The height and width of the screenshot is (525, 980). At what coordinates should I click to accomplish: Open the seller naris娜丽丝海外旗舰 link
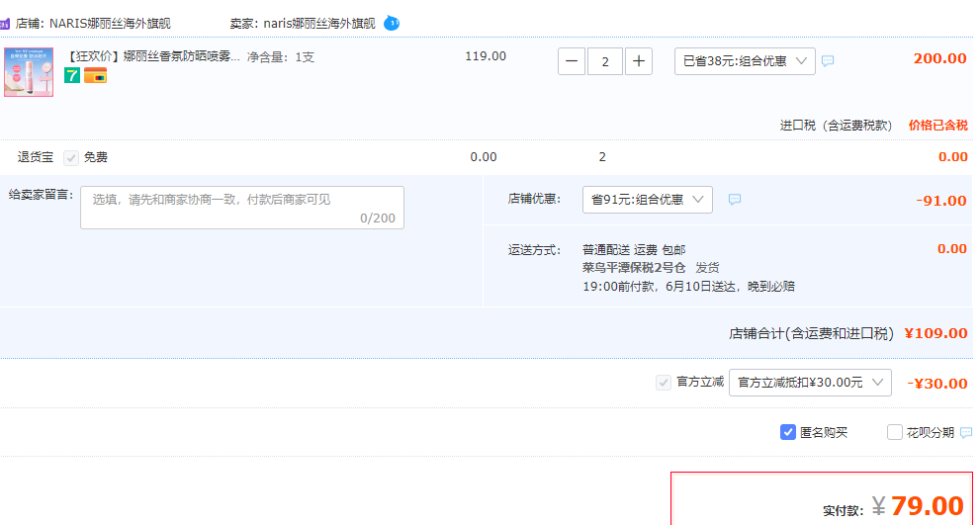point(319,24)
